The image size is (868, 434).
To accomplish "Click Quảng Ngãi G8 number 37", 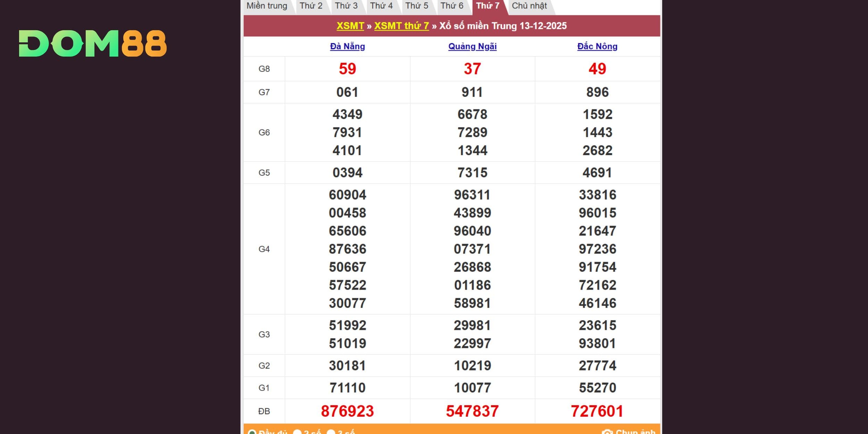I will pos(472,69).
